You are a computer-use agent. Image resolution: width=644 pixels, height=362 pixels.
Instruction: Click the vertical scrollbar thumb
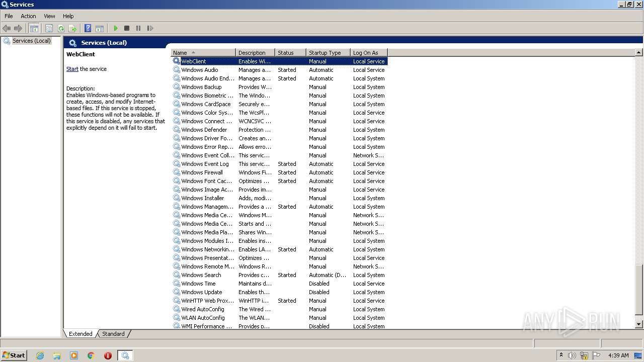coord(639,289)
